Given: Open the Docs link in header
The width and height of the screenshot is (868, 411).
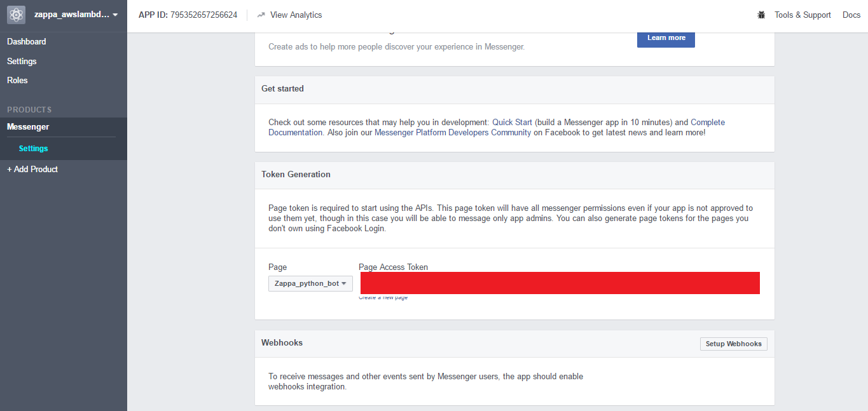Looking at the screenshot, I should [x=851, y=15].
